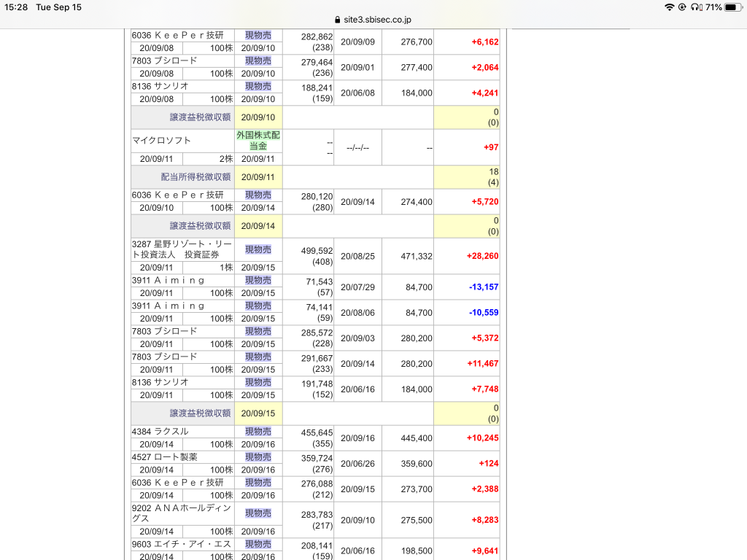Select the +5,372 profit for ブシロード
747x560 pixels.
click(485, 338)
